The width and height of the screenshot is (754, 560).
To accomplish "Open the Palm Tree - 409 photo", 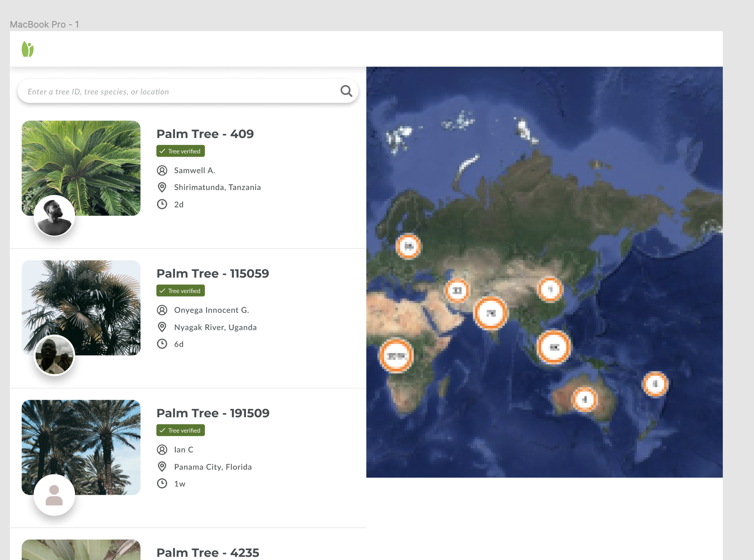I will click(x=81, y=168).
